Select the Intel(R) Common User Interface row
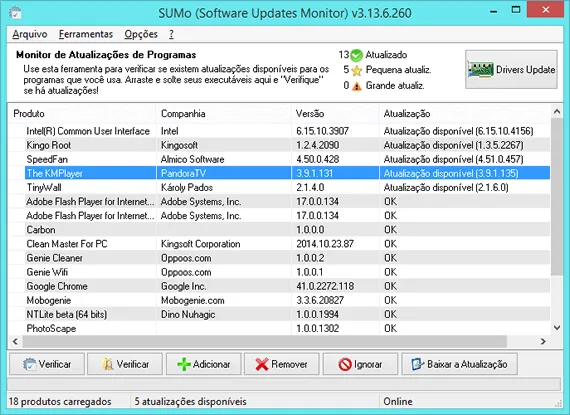Viewport: 570px width, 415px height. (279, 131)
